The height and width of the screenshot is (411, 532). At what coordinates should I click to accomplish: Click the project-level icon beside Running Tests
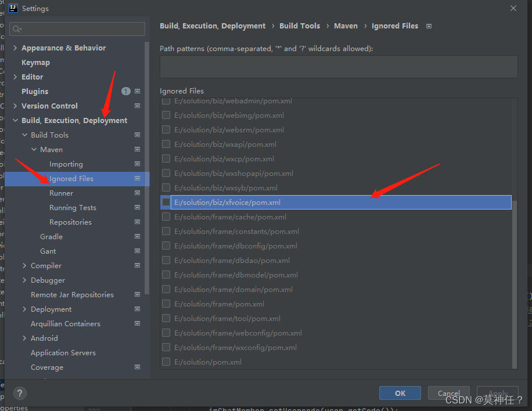138,208
